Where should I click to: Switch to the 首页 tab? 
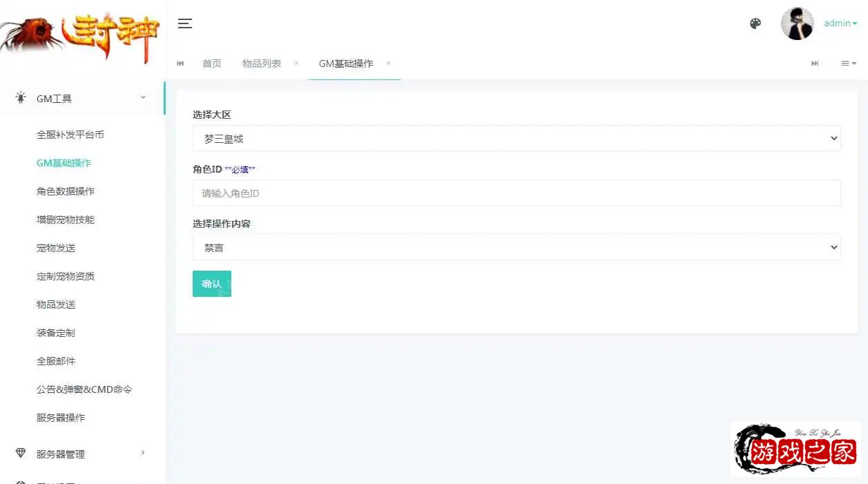212,63
